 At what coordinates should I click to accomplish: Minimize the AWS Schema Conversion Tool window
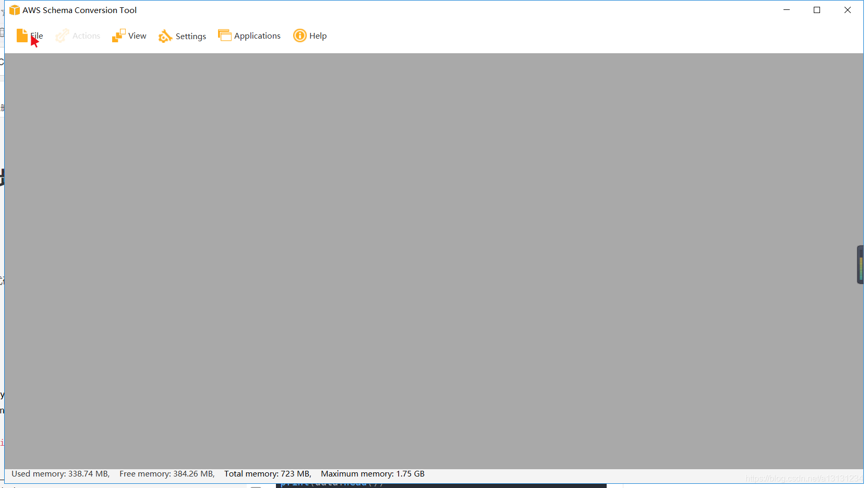[x=787, y=10]
